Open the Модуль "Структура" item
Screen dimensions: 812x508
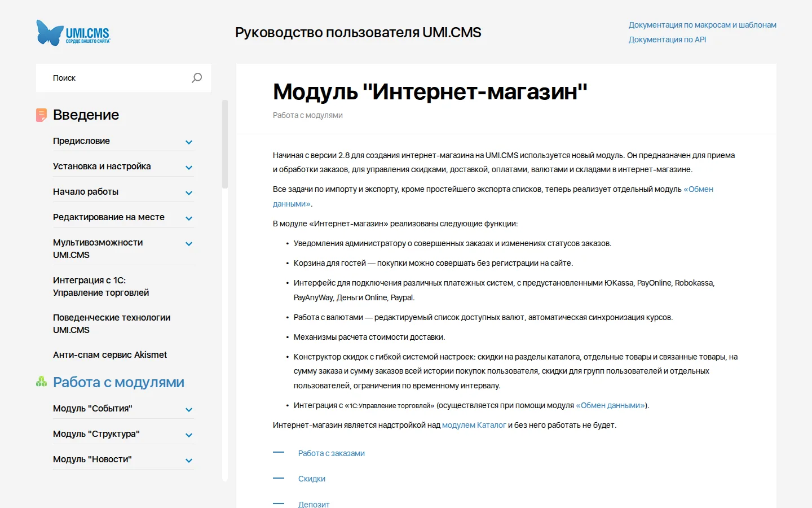pyautogui.click(x=96, y=433)
